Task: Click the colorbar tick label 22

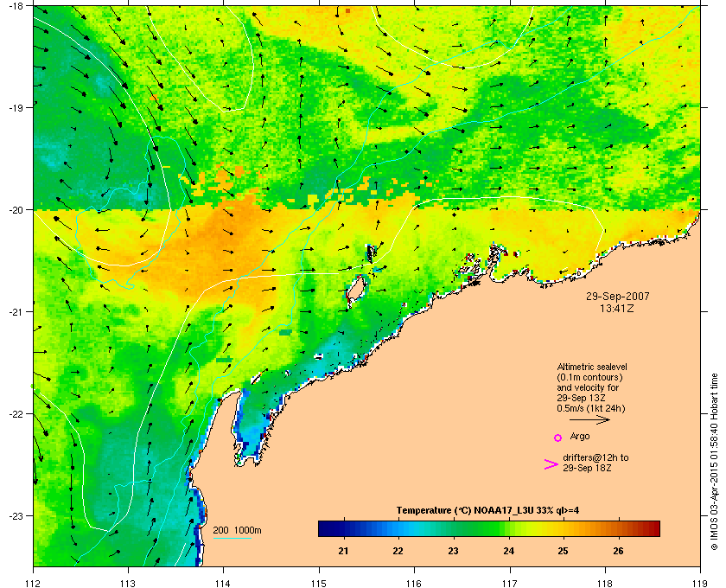Action: click(398, 551)
